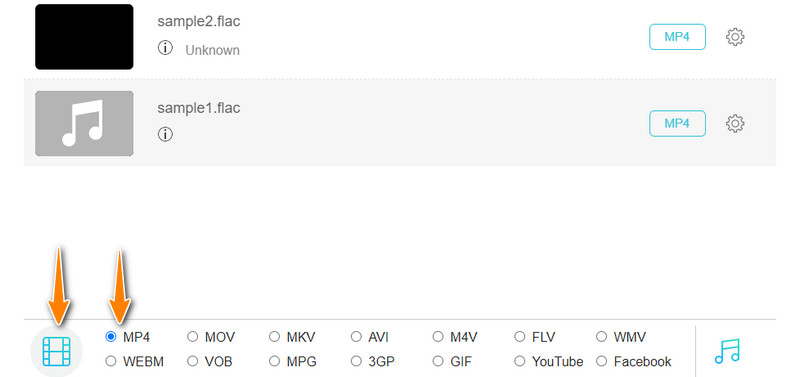Image resolution: width=800 pixels, height=377 pixels.
Task: Select the WMV radio button
Action: (x=602, y=337)
